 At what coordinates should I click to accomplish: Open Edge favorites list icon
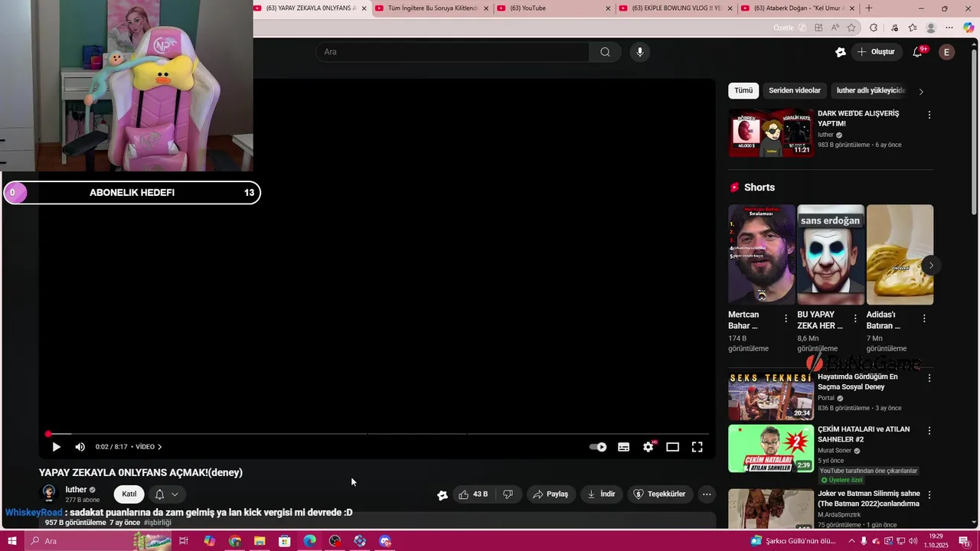tap(913, 28)
